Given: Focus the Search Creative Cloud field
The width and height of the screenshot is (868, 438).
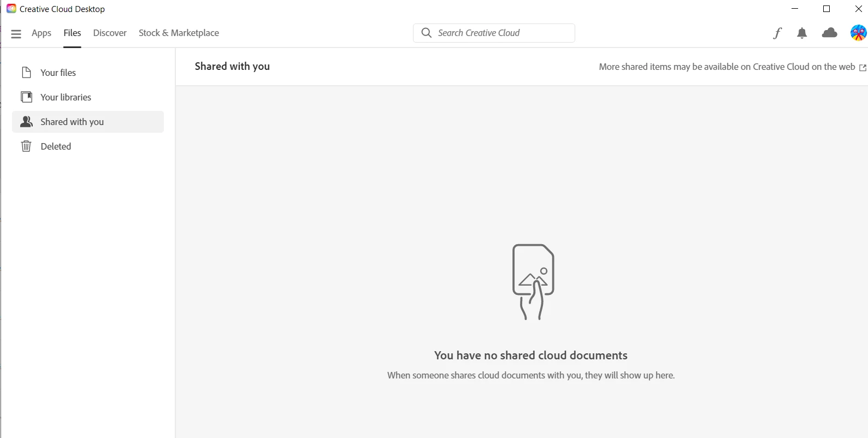Looking at the screenshot, I should point(494,33).
